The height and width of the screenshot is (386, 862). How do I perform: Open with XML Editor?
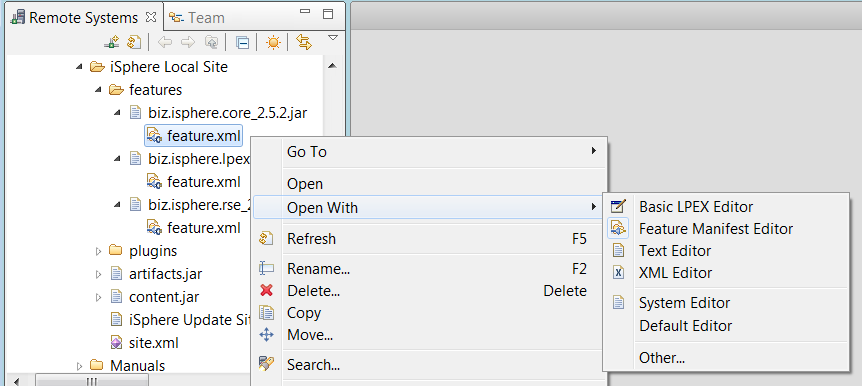pyautogui.click(x=726, y=273)
